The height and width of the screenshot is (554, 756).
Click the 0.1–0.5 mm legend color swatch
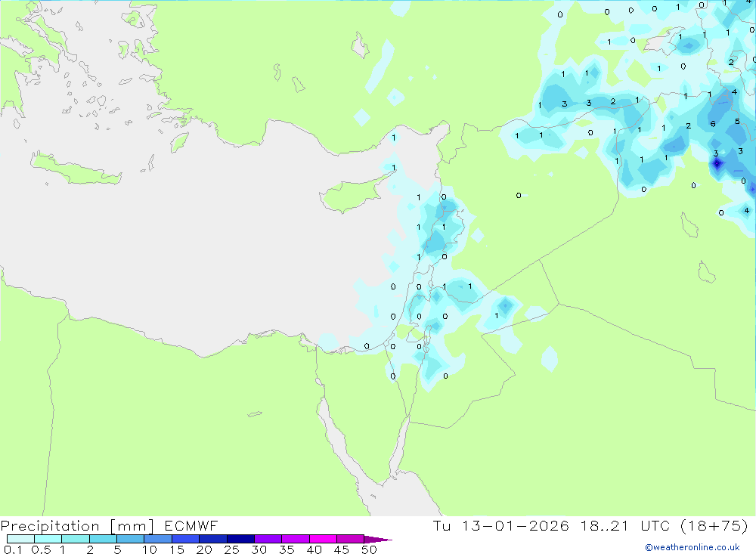point(20,539)
